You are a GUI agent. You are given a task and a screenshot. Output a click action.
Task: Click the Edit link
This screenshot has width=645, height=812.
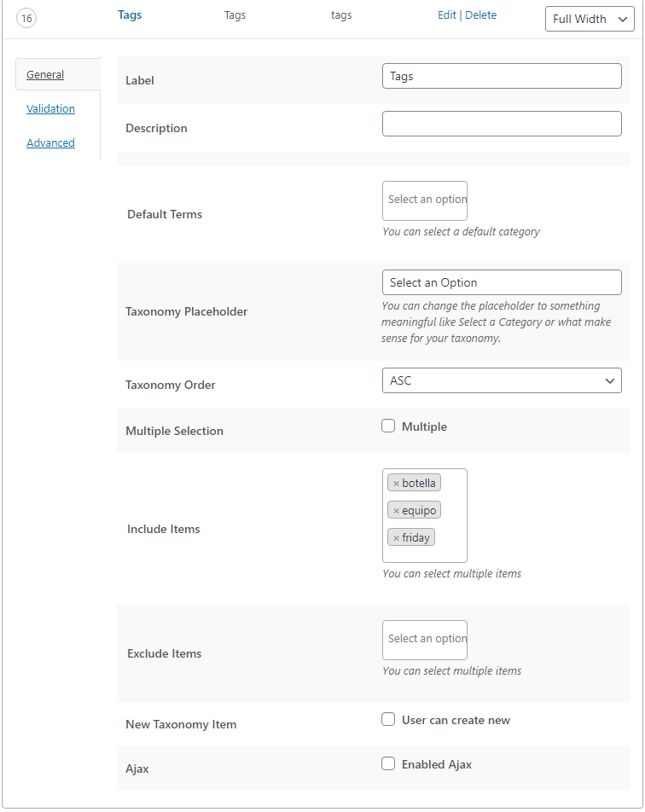pos(446,15)
